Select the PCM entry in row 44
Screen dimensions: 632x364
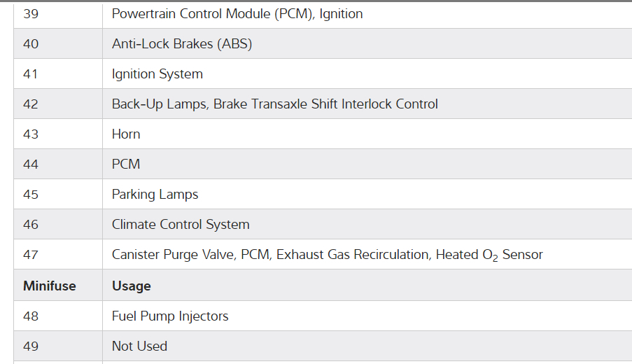126,164
